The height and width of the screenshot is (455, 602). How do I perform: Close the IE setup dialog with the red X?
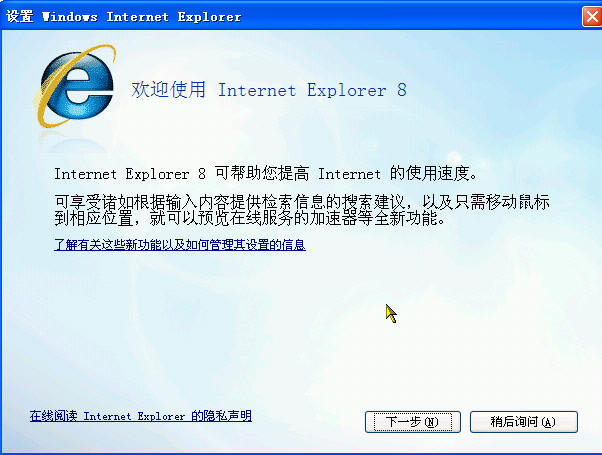click(x=591, y=17)
